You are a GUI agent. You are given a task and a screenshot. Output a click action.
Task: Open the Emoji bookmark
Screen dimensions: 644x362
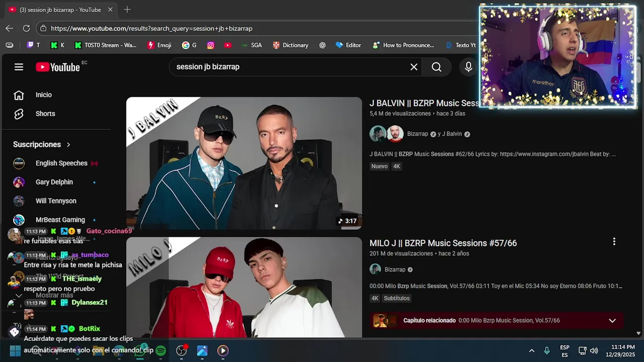coord(159,45)
